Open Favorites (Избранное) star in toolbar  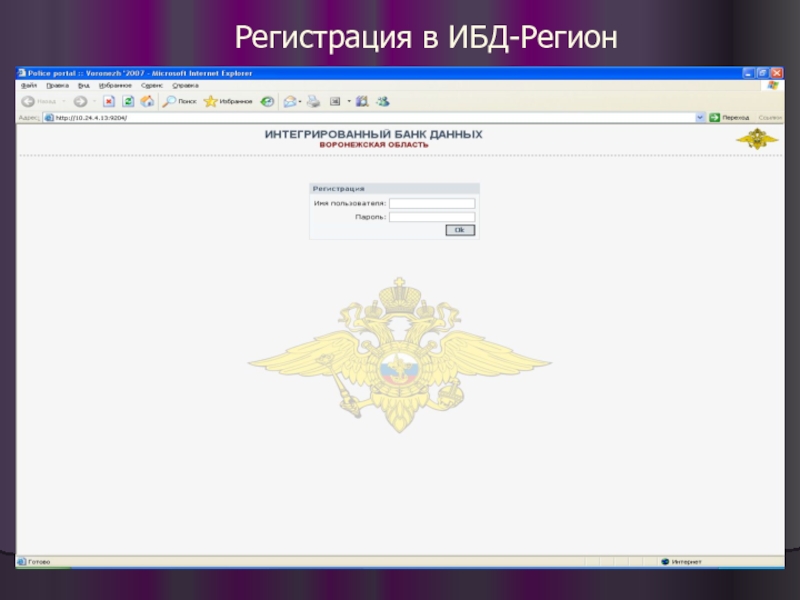coord(211,101)
